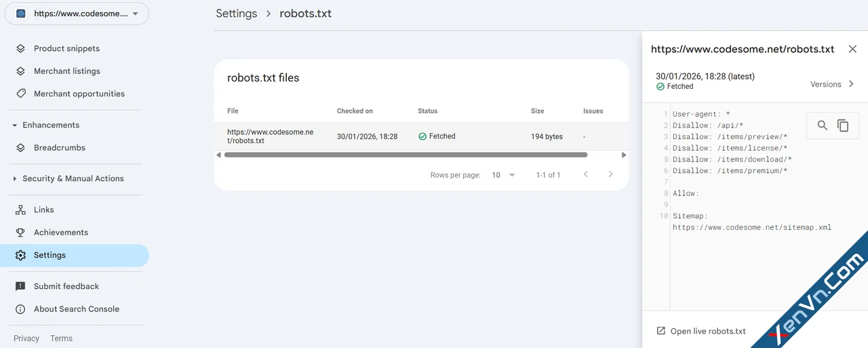Go to previous page of results
Screen dimensions: 868x348
click(586, 174)
